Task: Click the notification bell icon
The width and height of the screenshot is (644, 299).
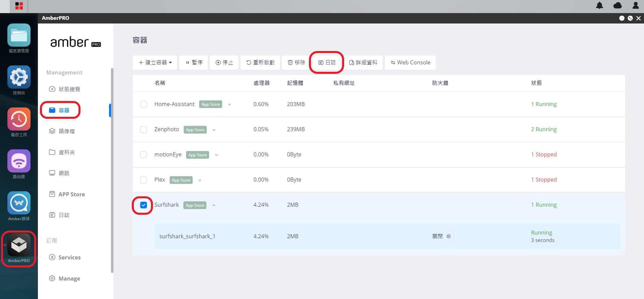Action: click(x=599, y=5)
